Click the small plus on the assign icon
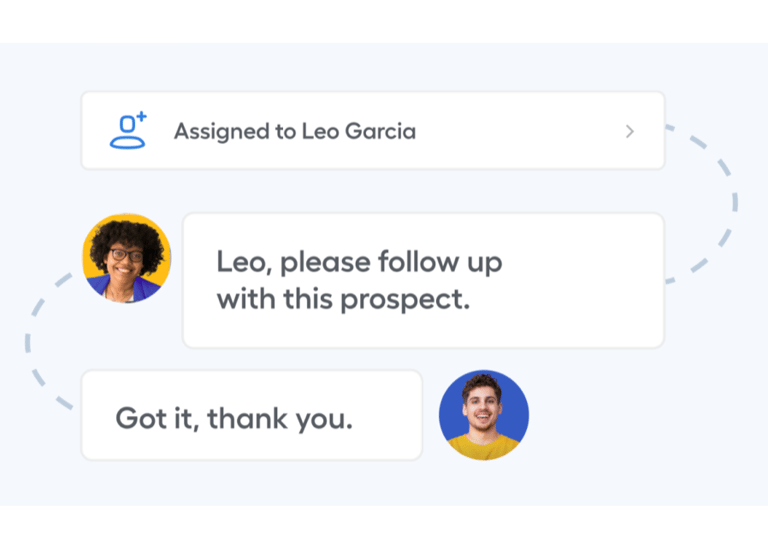 (142, 118)
